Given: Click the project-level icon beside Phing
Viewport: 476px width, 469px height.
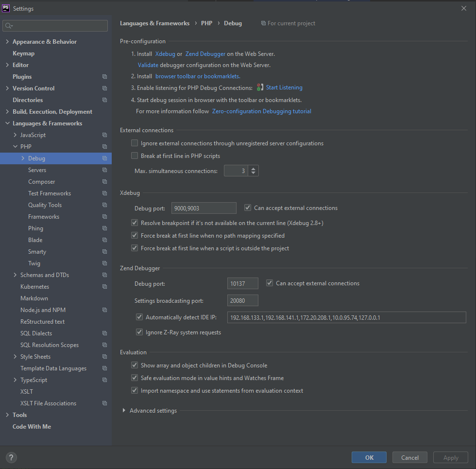Looking at the screenshot, I should pos(104,228).
